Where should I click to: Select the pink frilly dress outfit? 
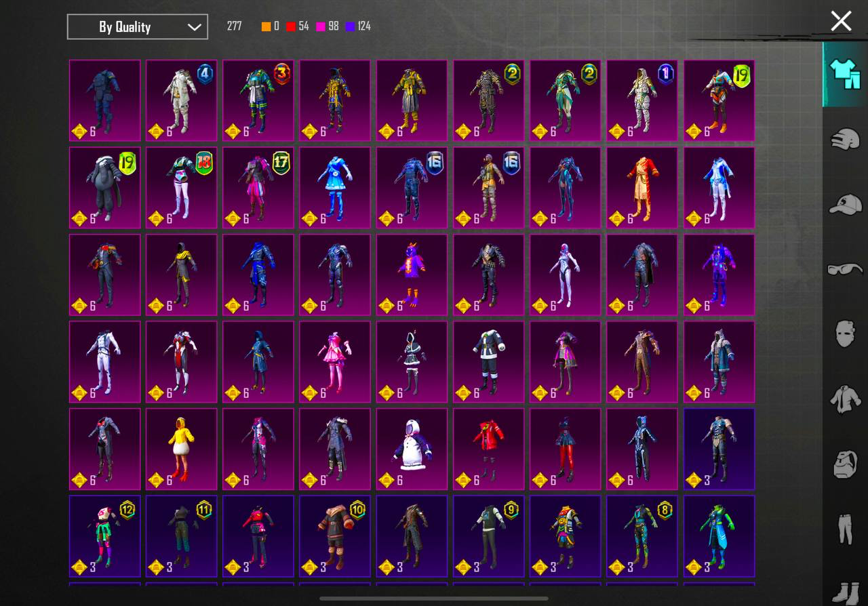[x=335, y=361]
